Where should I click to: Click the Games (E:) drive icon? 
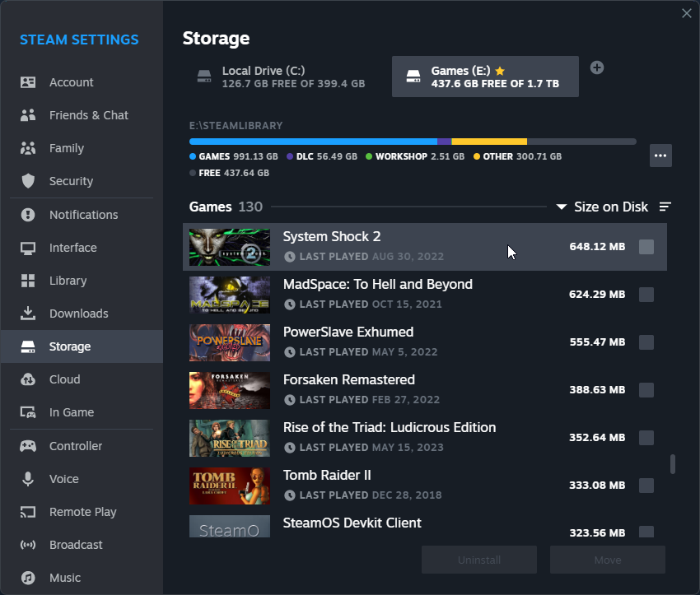(413, 77)
